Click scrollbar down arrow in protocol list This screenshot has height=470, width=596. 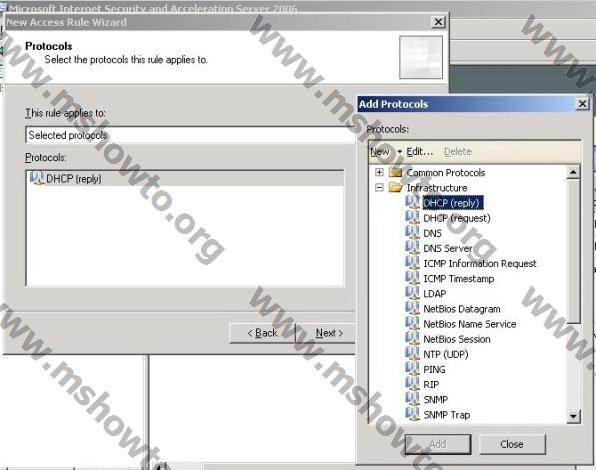click(573, 416)
